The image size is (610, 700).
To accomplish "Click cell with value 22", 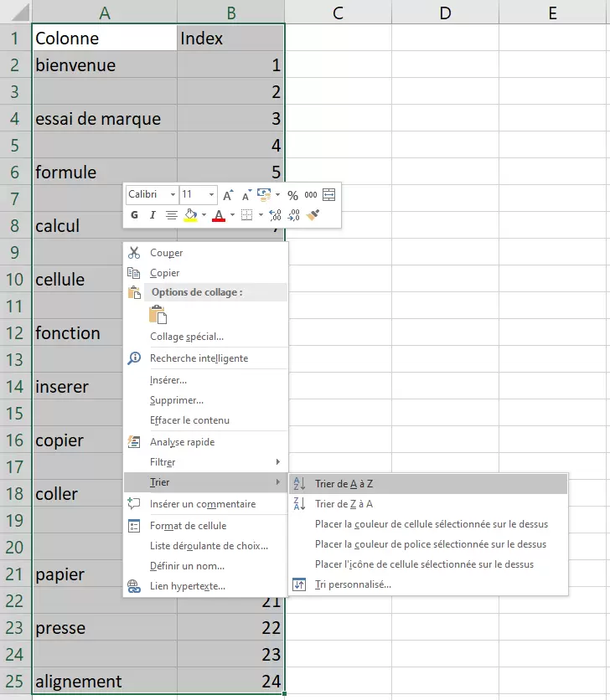I will click(x=230, y=627).
